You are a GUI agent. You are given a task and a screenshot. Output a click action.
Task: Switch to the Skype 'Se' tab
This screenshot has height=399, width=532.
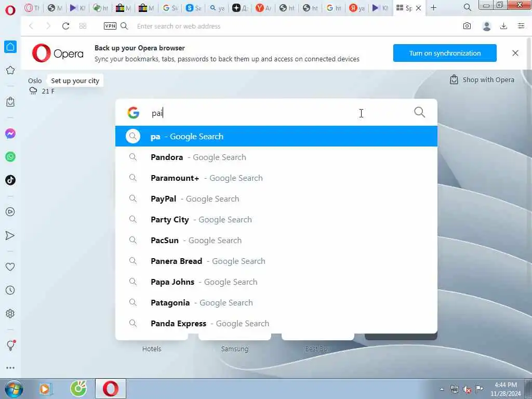194,8
